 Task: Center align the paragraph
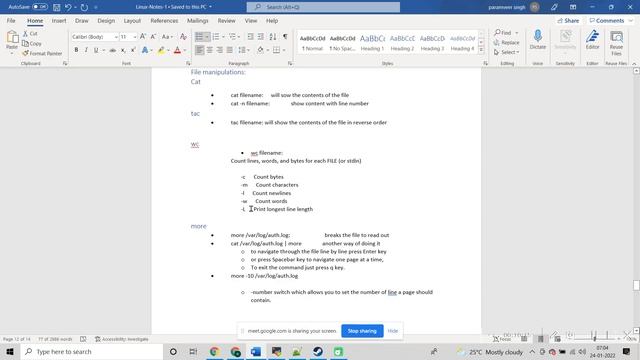click(209, 50)
